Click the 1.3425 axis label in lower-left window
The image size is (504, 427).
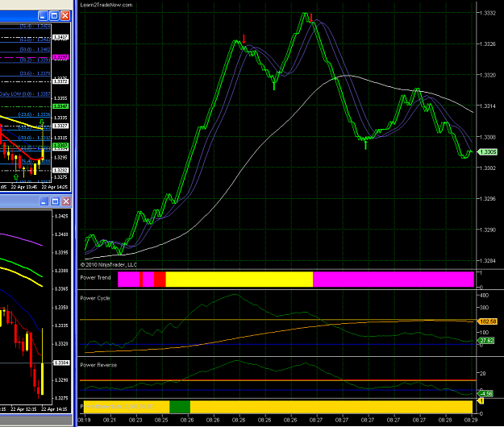[x=61, y=217]
